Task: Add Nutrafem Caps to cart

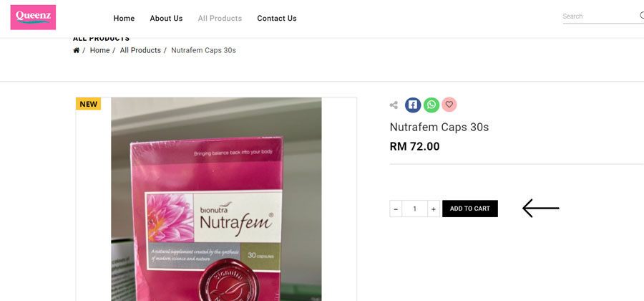Action: pyautogui.click(x=470, y=209)
